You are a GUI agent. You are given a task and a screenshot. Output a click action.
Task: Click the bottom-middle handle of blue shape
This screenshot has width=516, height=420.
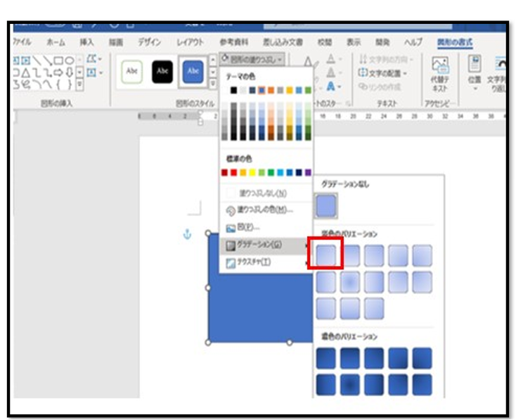point(289,343)
